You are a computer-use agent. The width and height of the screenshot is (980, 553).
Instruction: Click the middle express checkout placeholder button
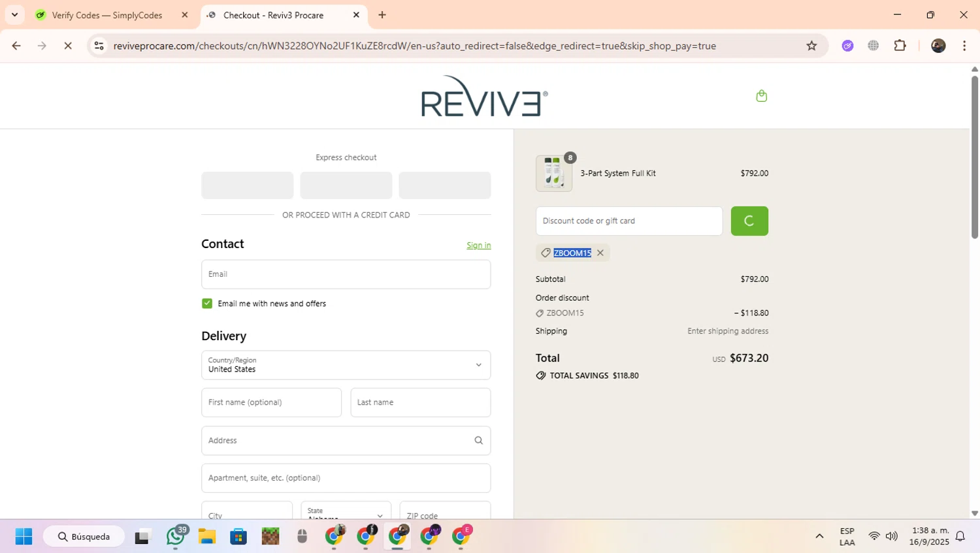(x=346, y=185)
